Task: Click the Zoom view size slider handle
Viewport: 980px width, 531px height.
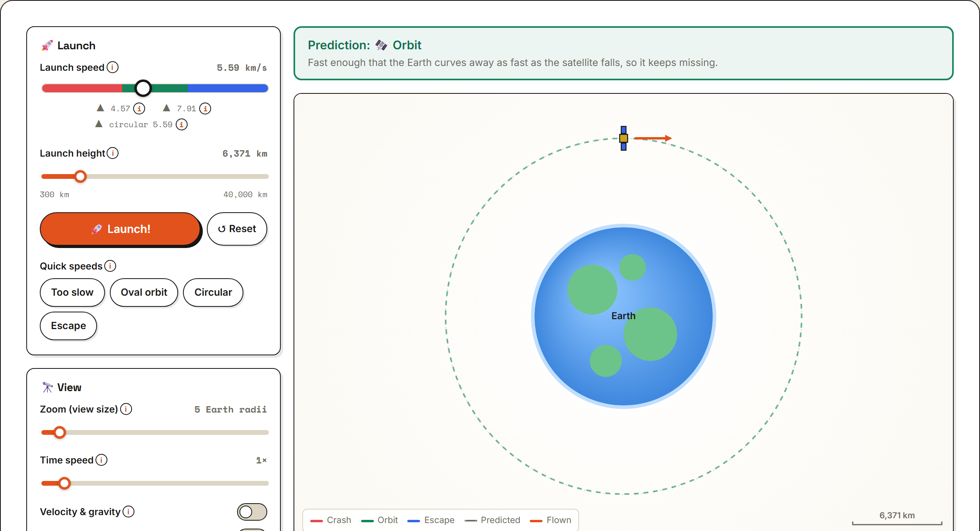Action: [x=60, y=432]
